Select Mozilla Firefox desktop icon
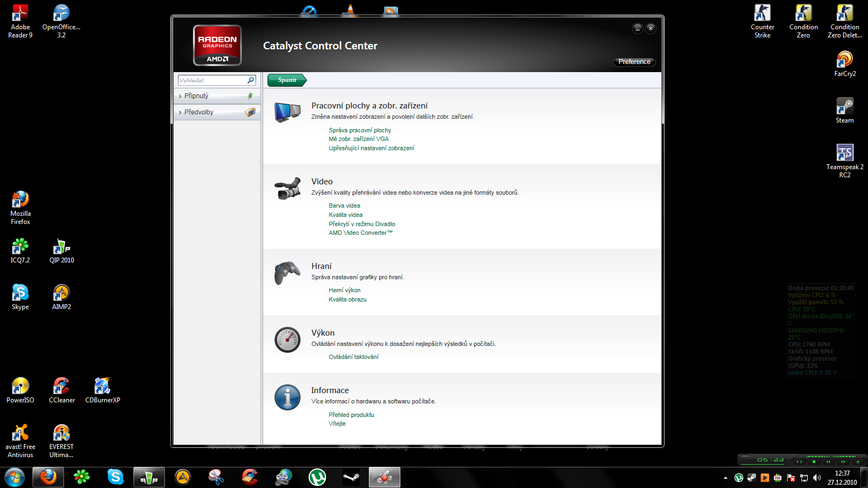This screenshot has height=488, width=868. coord(20,208)
